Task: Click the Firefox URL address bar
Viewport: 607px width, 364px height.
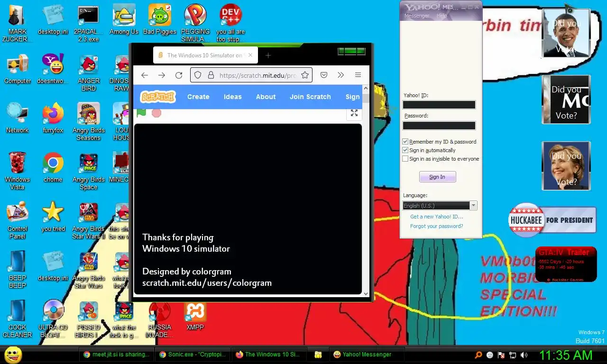Action: (x=251, y=75)
